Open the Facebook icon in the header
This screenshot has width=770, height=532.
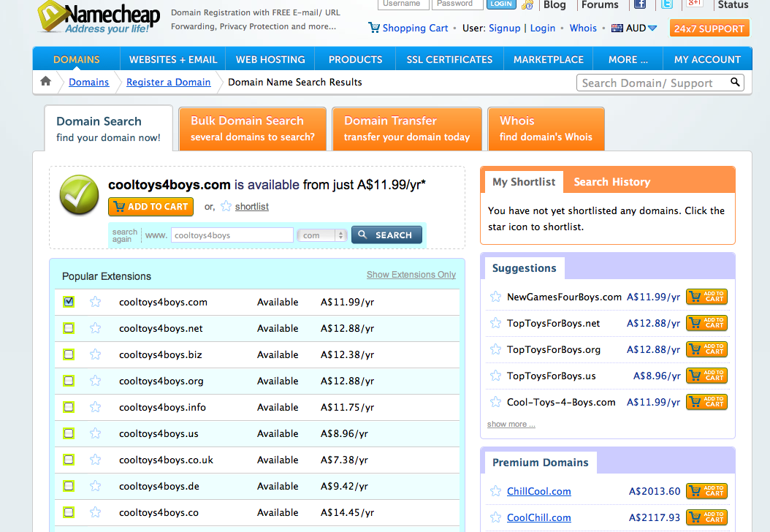pyautogui.click(x=639, y=5)
